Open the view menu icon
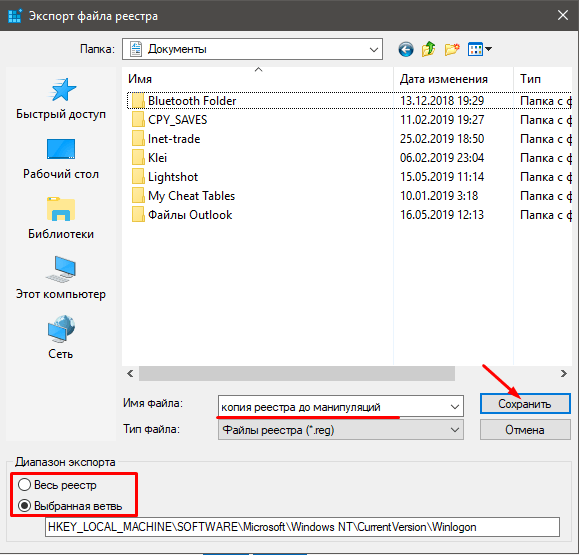579x555 pixels. (479, 49)
